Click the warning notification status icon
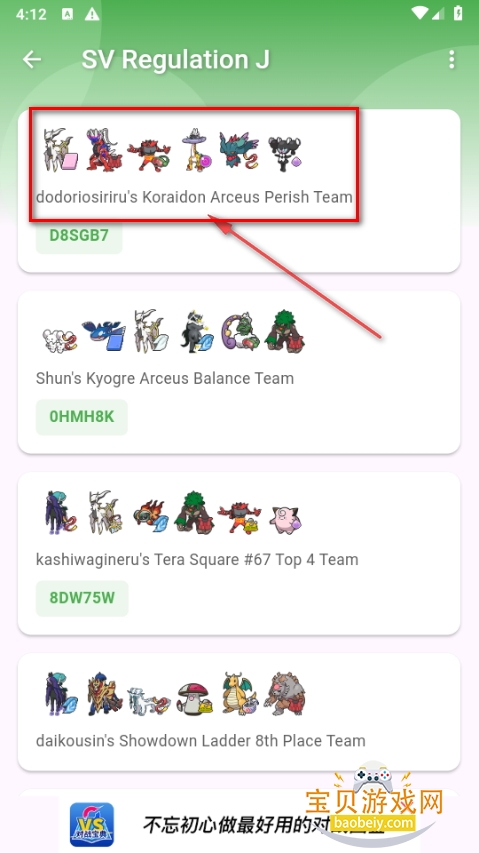Screen dimensions: 479x853 click(92, 14)
